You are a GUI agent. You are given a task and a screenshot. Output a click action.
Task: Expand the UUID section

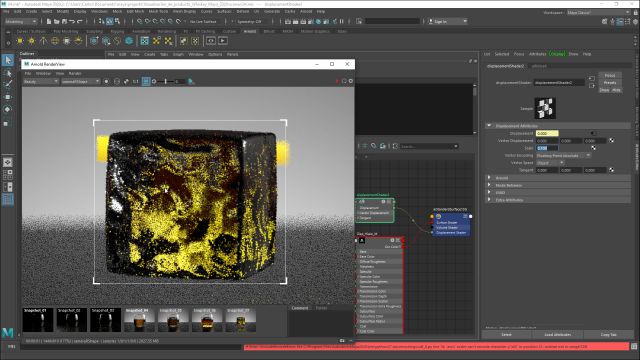pos(489,193)
